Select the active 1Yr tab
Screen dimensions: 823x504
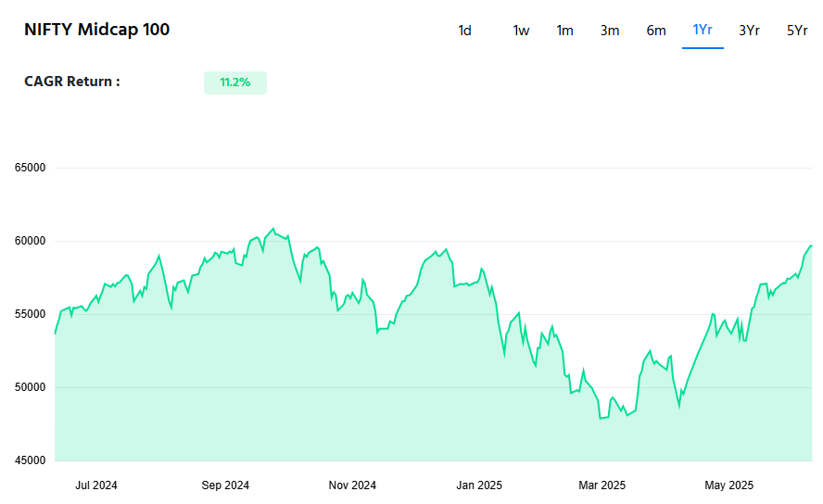point(703,30)
